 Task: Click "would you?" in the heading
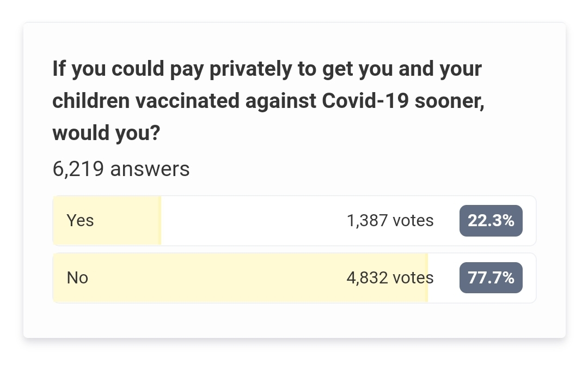click(x=106, y=133)
